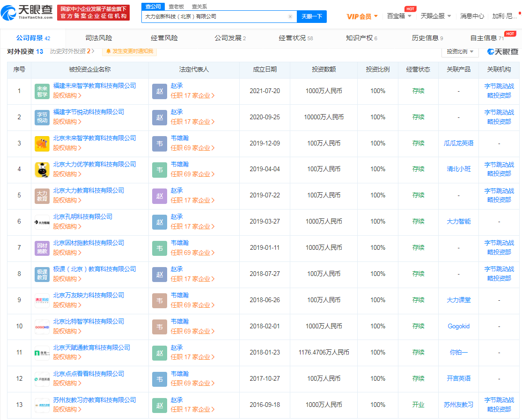The width and height of the screenshot is (522, 420).
Task: Click the zebra logo for 北京大力优学教育
Action: pyautogui.click(x=42, y=170)
